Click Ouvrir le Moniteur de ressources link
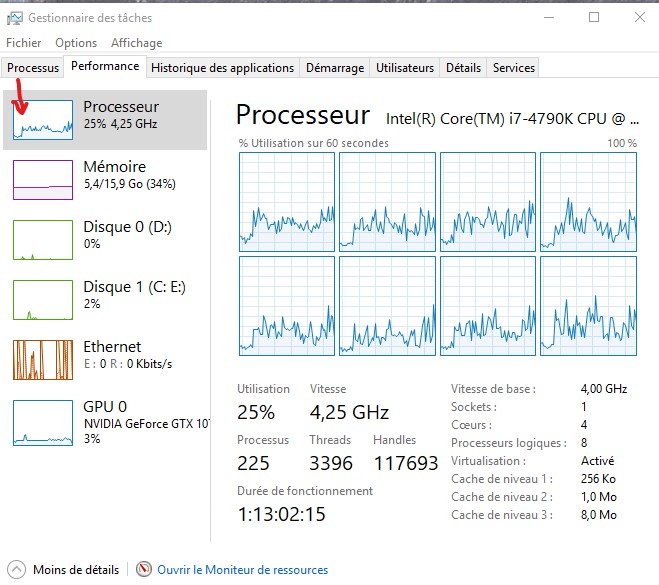The height and width of the screenshot is (585, 659). click(243, 570)
